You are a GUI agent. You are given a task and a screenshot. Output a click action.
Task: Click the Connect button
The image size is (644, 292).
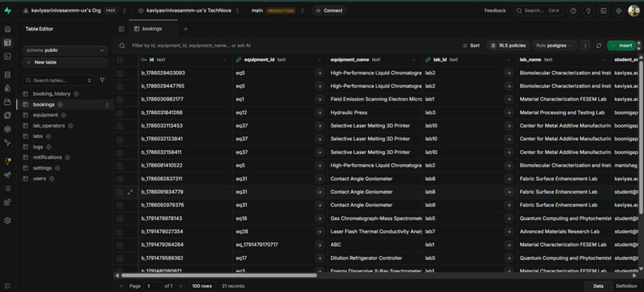(x=328, y=10)
